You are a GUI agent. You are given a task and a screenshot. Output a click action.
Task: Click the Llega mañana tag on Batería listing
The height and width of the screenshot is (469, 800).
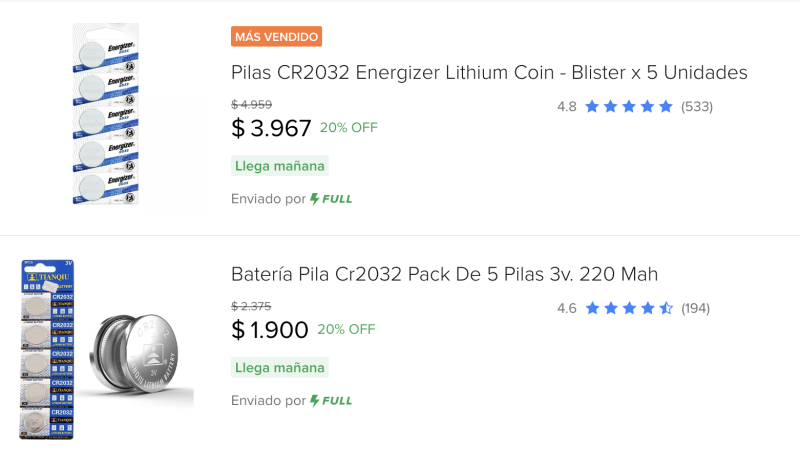[x=280, y=367]
